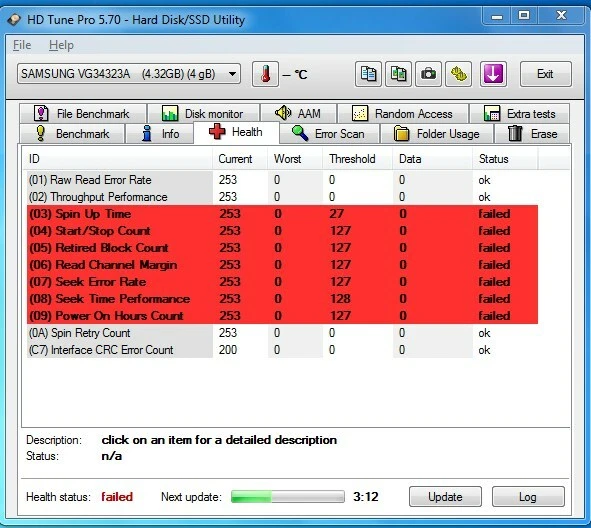This screenshot has width=591, height=528.
Task: Close the HD Tune Pro window
Action: [x=562, y=15]
